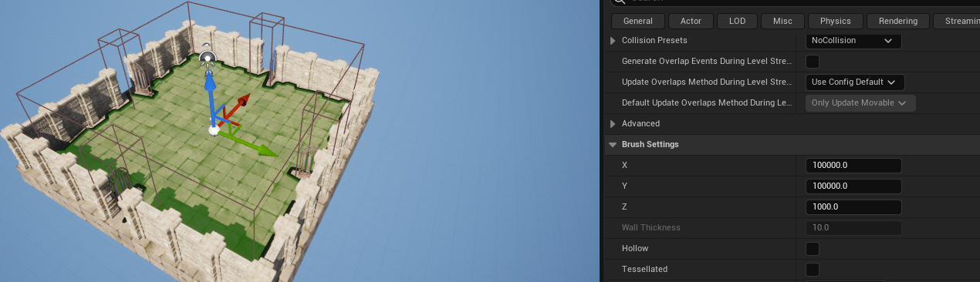Click the Brush Settings header text
The image size is (980, 282).
point(650,144)
